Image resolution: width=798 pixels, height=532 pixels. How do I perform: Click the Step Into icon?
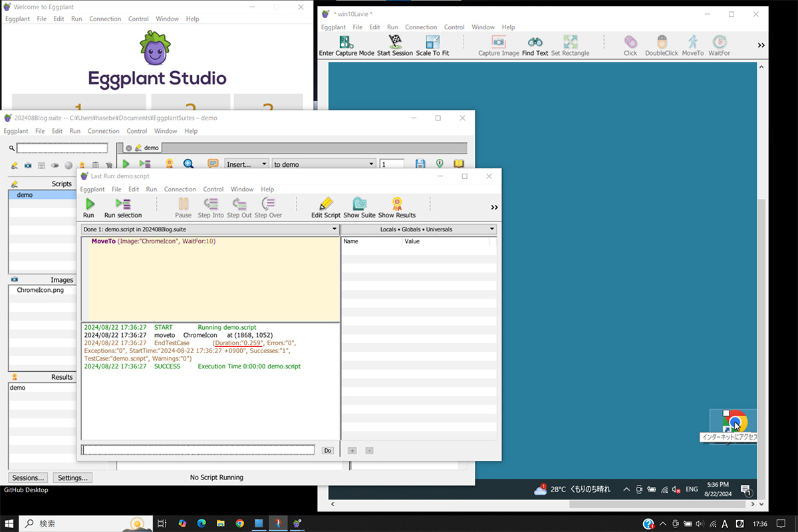(x=211, y=204)
